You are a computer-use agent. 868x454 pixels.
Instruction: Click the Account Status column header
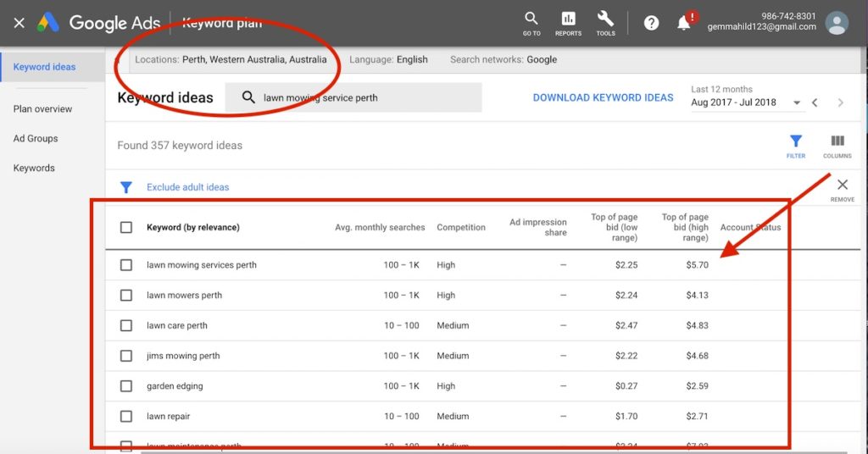(750, 227)
